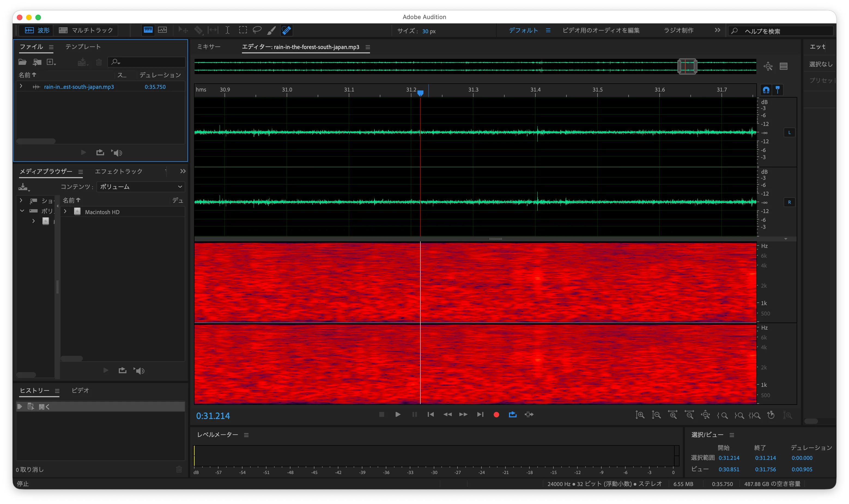Screen dimensions: 849x504
Task: Open the New File dropdown icon
Action: click(x=51, y=62)
